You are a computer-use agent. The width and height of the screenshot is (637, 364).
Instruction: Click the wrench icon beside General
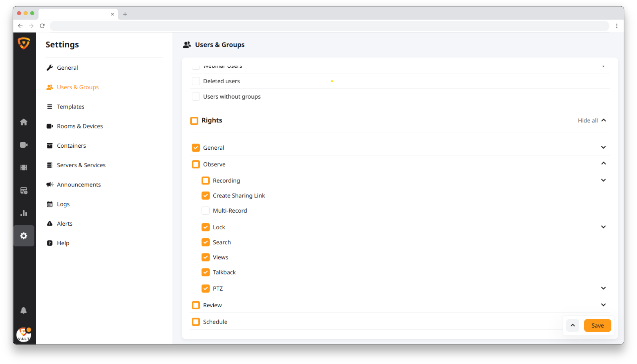[x=50, y=68]
